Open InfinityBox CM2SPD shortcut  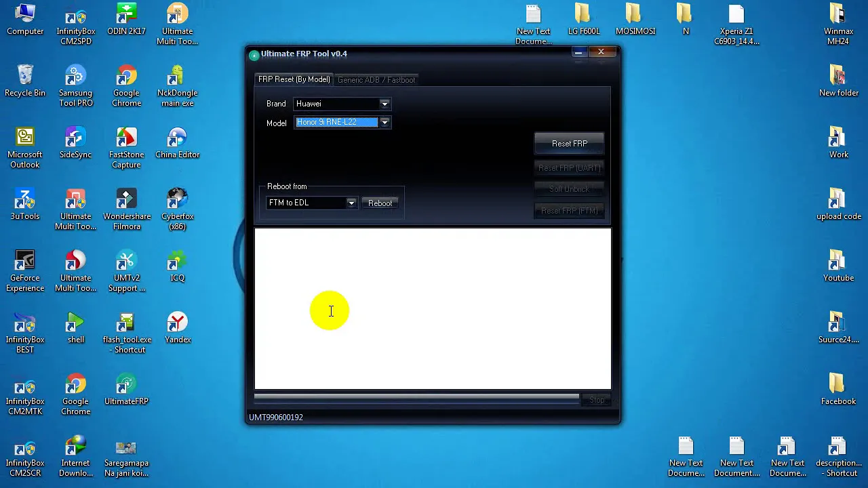(x=76, y=24)
